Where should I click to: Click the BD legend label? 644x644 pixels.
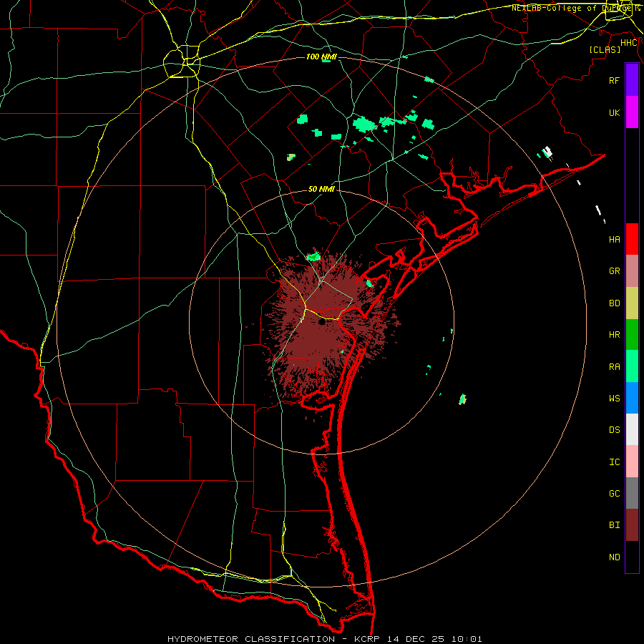614,303
